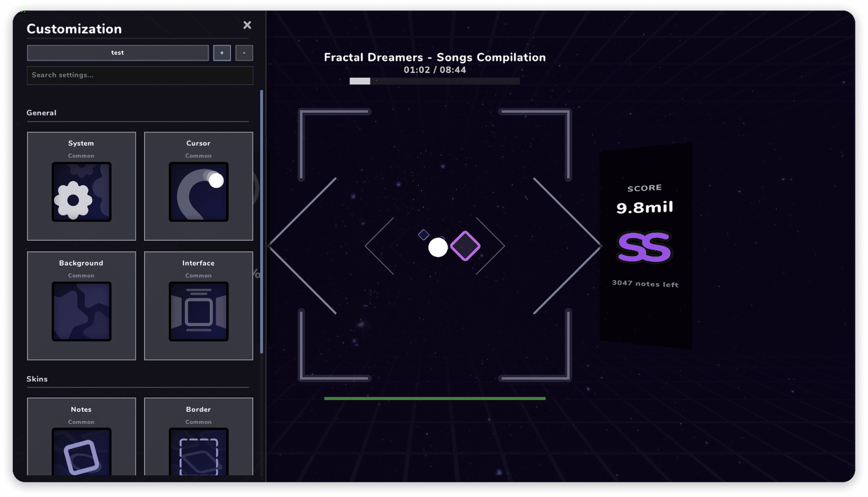The height and width of the screenshot is (497, 868).
Task: Open the Interface settings icon
Action: (199, 311)
